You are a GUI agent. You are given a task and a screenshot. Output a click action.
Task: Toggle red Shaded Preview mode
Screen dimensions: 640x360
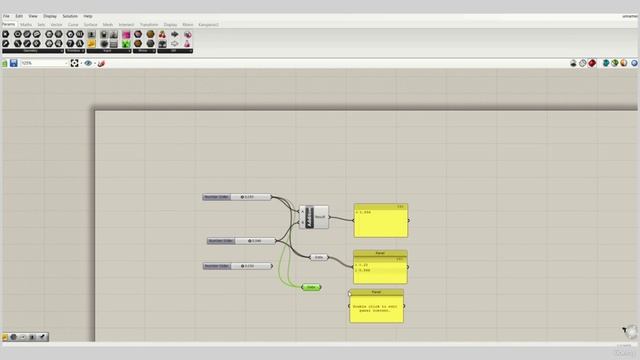[x=592, y=63]
